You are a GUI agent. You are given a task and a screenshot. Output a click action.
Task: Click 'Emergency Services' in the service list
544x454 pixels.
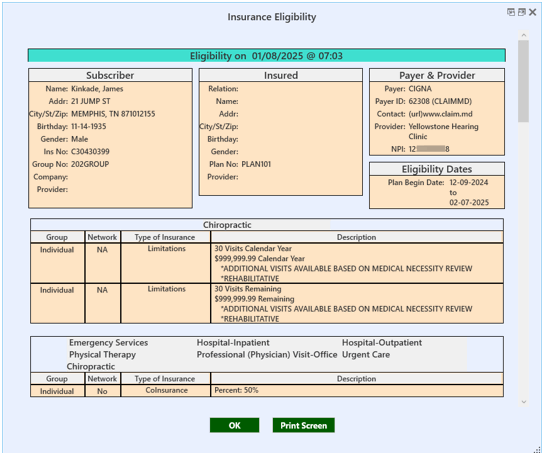(x=109, y=343)
